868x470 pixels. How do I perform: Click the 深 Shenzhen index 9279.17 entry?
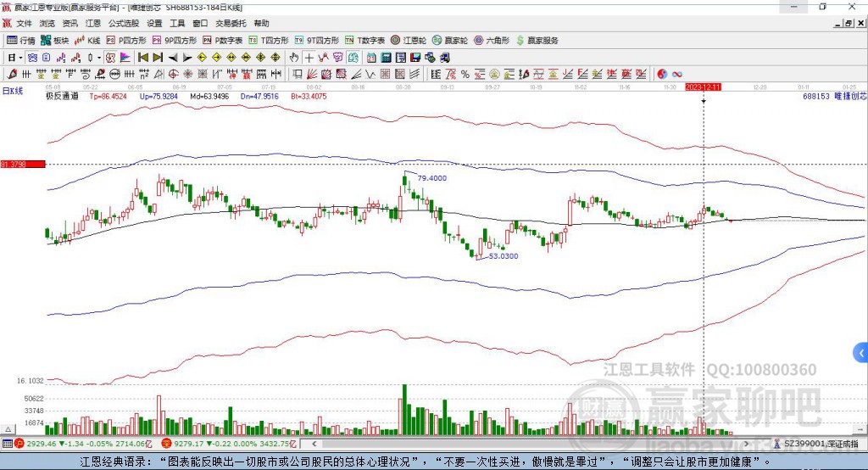coord(229,444)
